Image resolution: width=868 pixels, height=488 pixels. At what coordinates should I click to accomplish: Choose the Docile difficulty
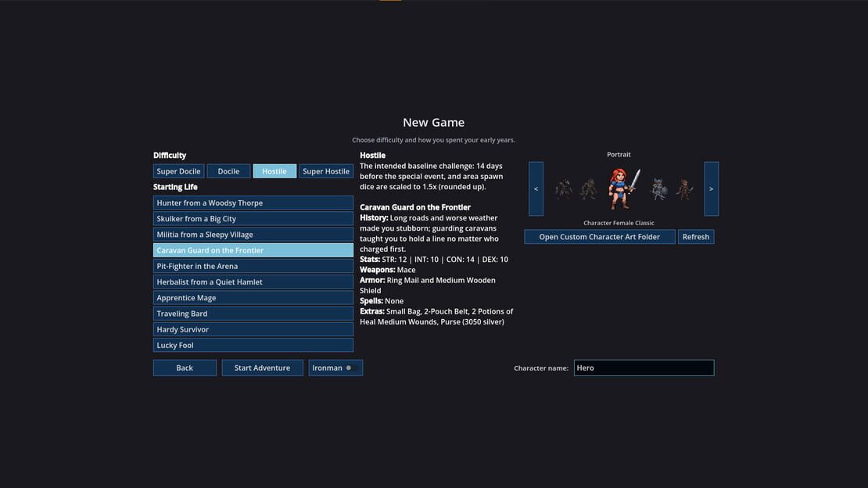(228, 171)
